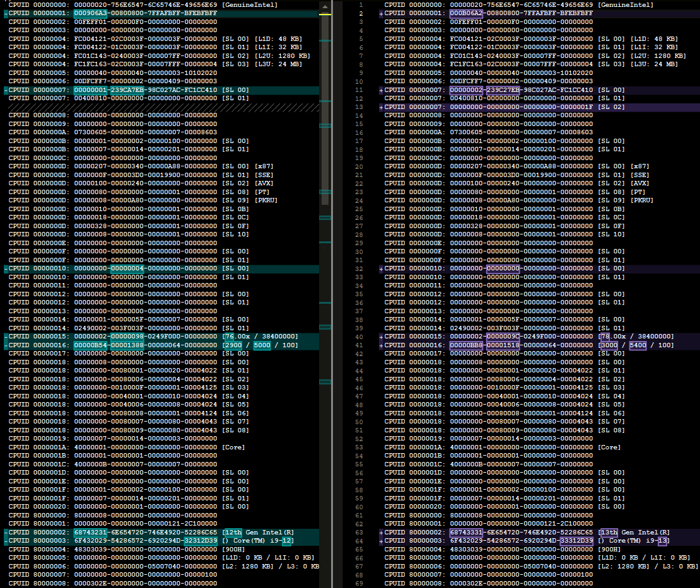
Task: Select line number 41 in the right pane
Action: [x=361, y=345]
